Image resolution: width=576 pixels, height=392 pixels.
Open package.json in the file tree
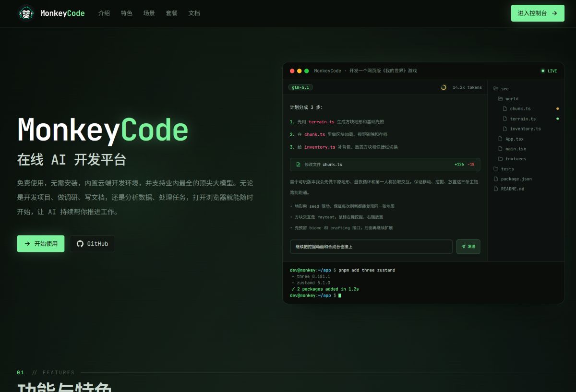point(516,179)
